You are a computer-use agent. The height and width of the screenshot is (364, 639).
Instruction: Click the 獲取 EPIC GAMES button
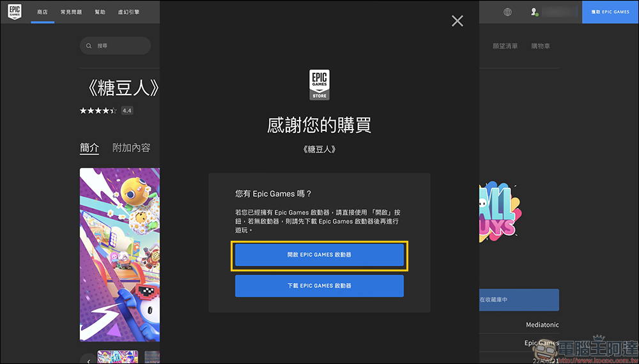click(x=610, y=11)
